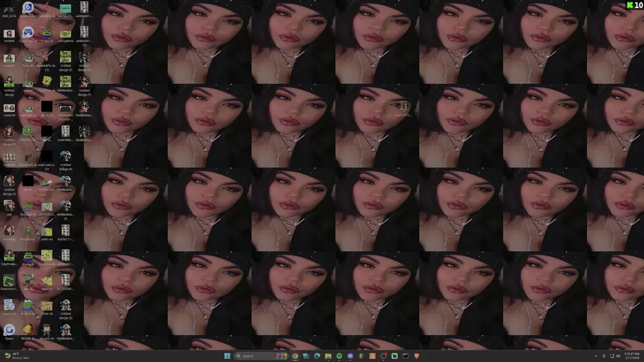The height and width of the screenshot is (362, 644).
Task: Show hidden system tray icons
Action: pos(596,356)
